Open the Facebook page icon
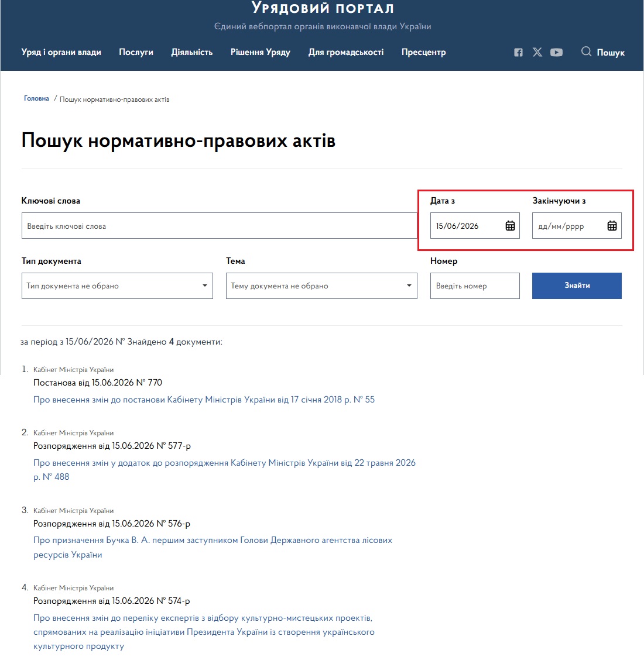The height and width of the screenshot is (667, 644). [x=518, y=52]
